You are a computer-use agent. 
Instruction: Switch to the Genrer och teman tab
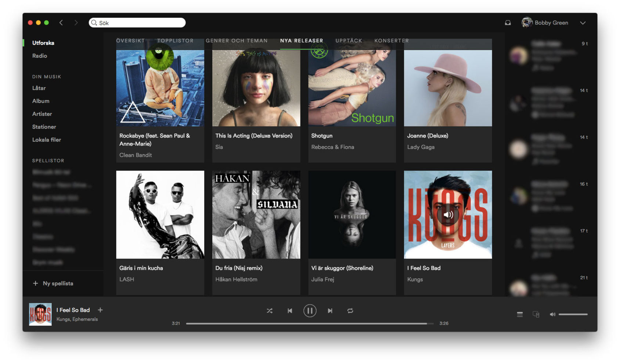(x=237, y=41)
